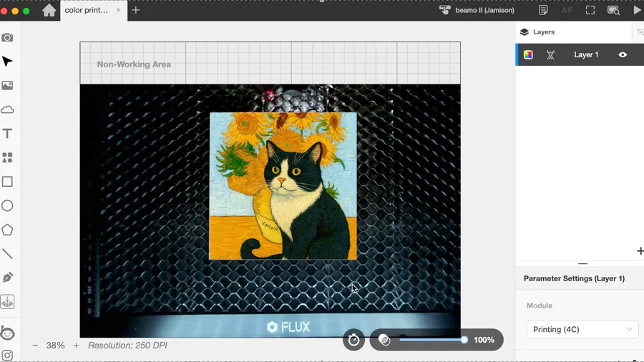Click the frame selection icon
Viewport: 644px width, 362px height.
[x=590, y=10]
